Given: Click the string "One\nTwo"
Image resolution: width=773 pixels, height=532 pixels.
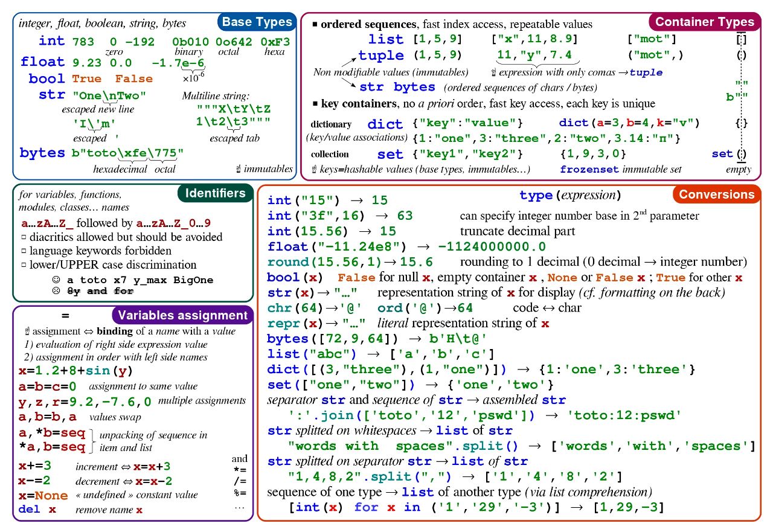Looking at the screenshot, I should (x=109, y=95).
